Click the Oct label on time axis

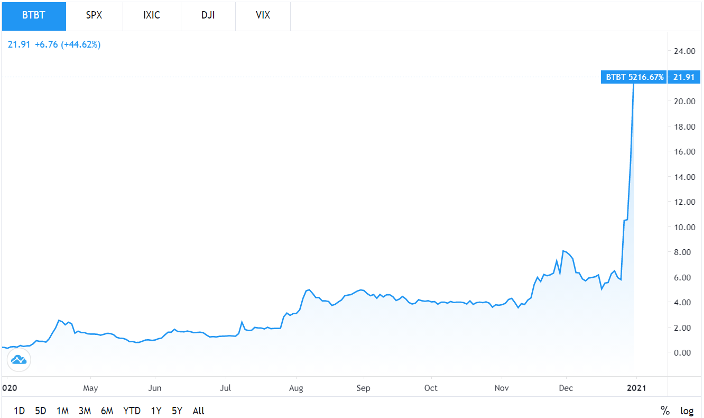pyautogui.click(x=431, y=388)
